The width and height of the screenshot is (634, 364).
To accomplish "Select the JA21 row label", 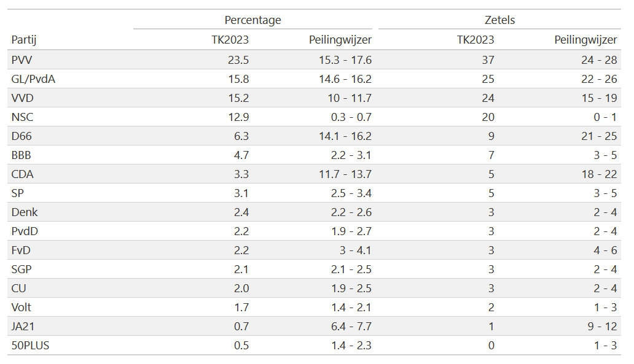I will (x=23, y=327).
